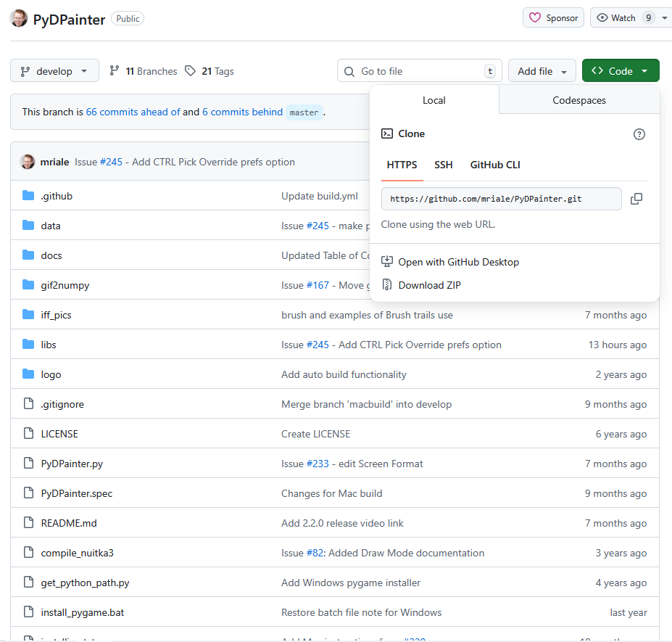Click the '13 hours ago' timestamp

pyautogui.click(x=617, y=345)
